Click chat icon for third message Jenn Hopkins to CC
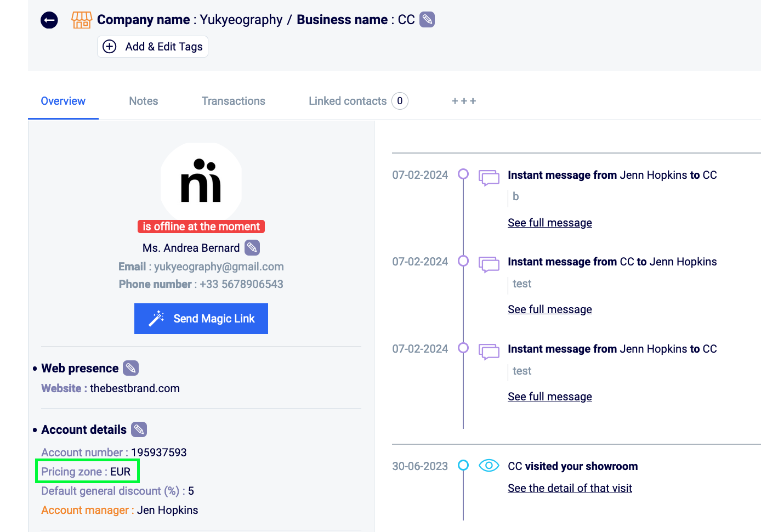 pos(489,352)
